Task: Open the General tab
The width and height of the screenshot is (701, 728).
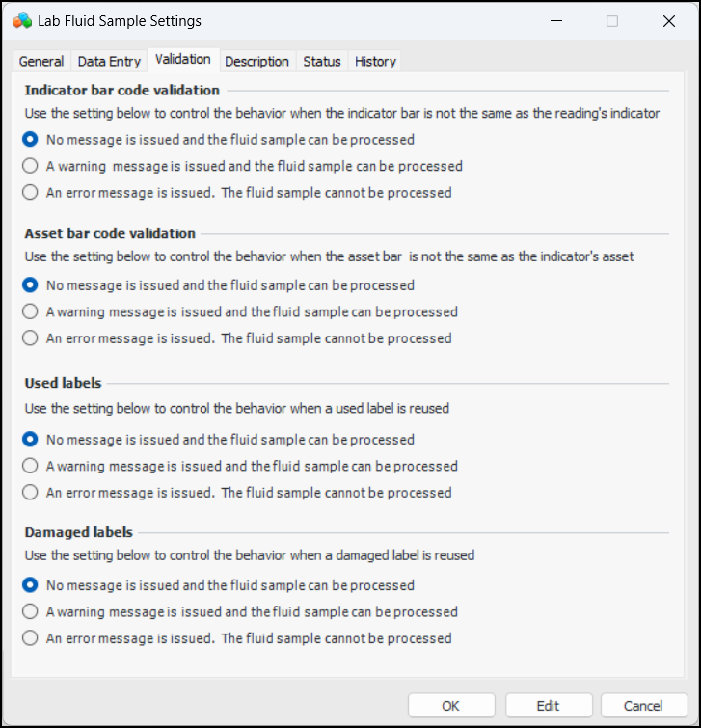Action: (x=41, y=61)
